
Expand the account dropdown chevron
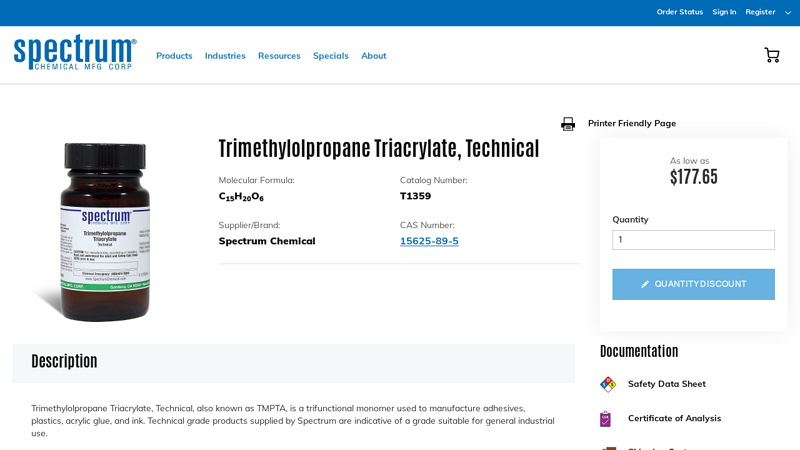pyautogui.click(x=788, y=13)
